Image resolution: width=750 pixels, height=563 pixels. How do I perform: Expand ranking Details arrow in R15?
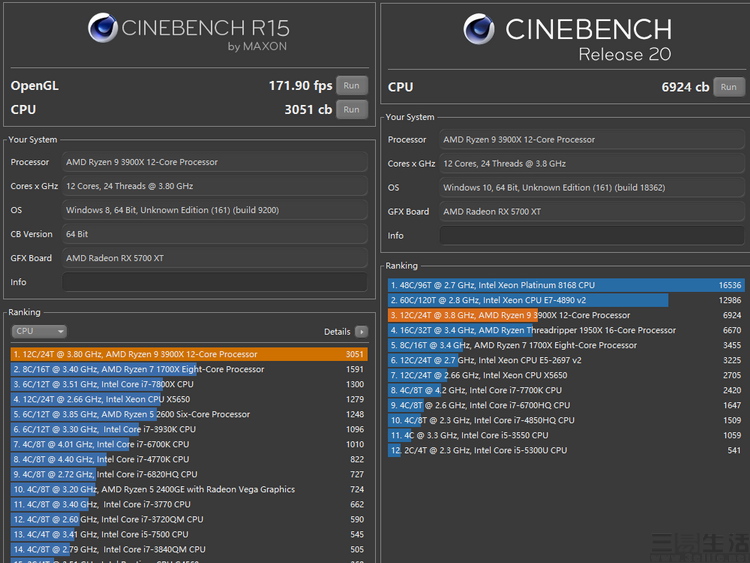click(x=362, y=331)
